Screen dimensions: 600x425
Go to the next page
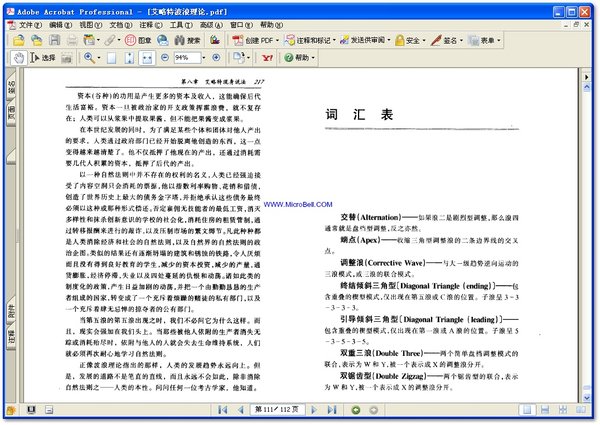coord(314,410)
